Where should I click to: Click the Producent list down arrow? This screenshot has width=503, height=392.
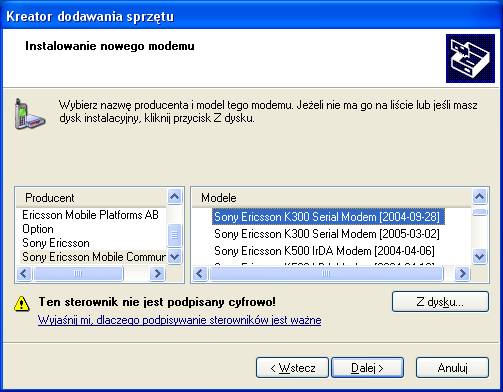[175, 257]
